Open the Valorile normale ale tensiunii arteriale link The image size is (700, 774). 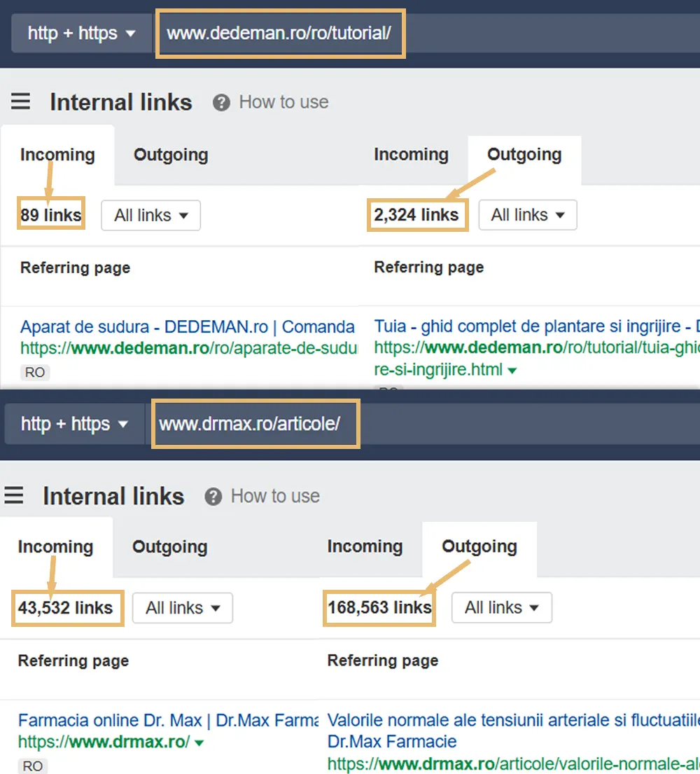[511, 720]
